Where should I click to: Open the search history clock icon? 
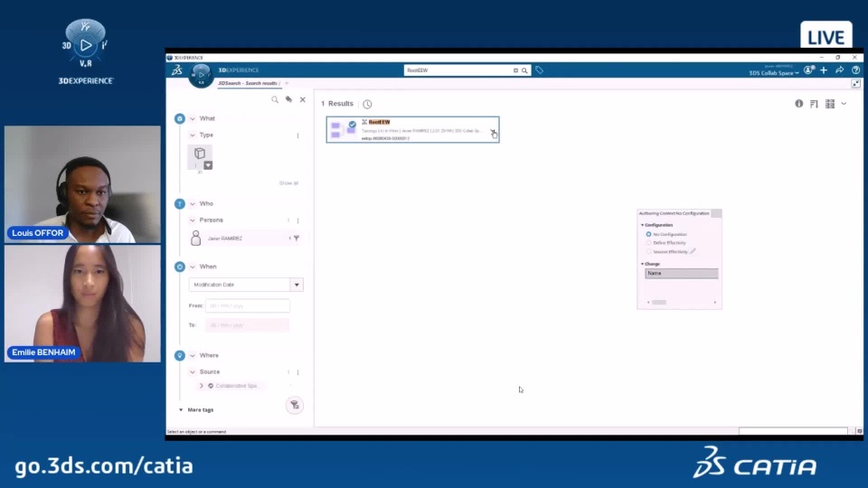click(x=367, y=104)
